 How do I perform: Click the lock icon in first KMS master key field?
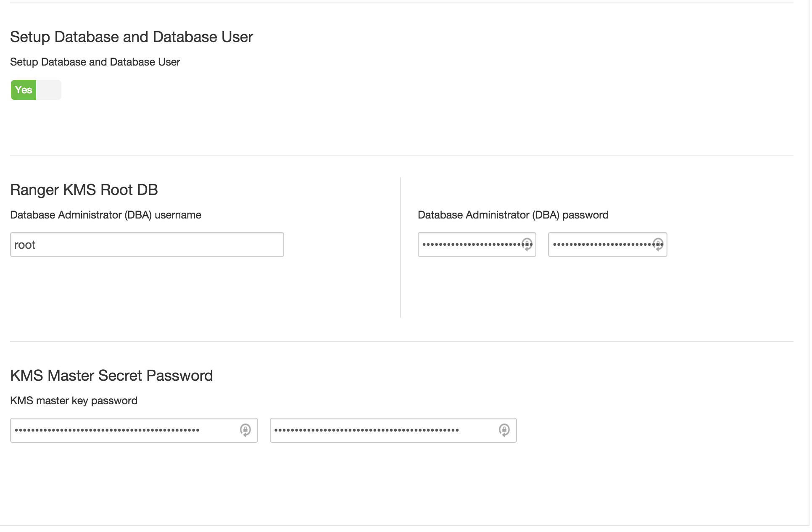pos(245,430)
